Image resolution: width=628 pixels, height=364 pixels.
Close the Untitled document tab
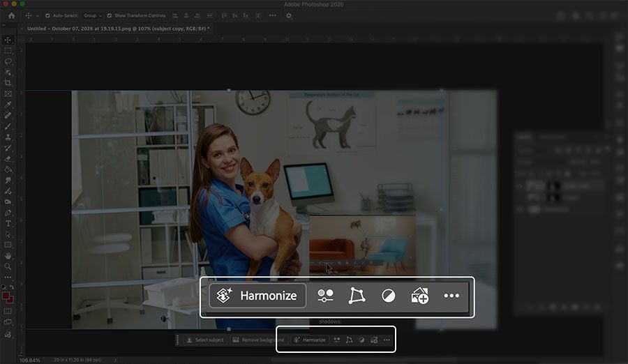(x=22, y=29)
